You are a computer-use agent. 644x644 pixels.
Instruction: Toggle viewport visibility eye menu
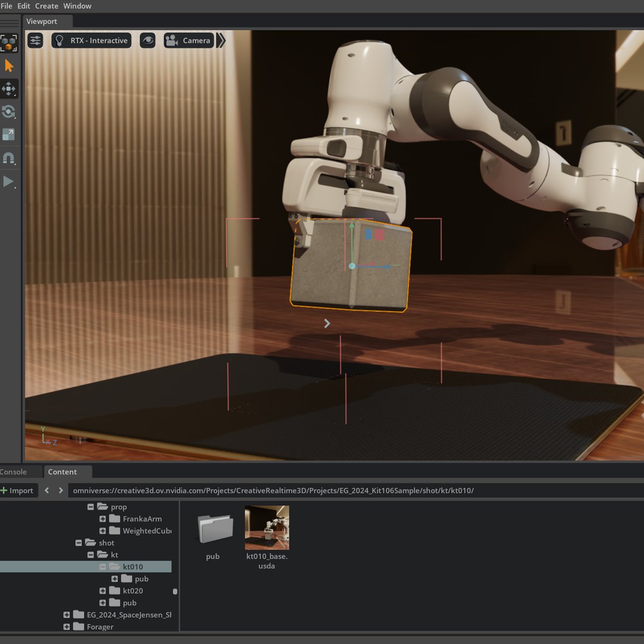pyautogui.click(x=148, y=40)
